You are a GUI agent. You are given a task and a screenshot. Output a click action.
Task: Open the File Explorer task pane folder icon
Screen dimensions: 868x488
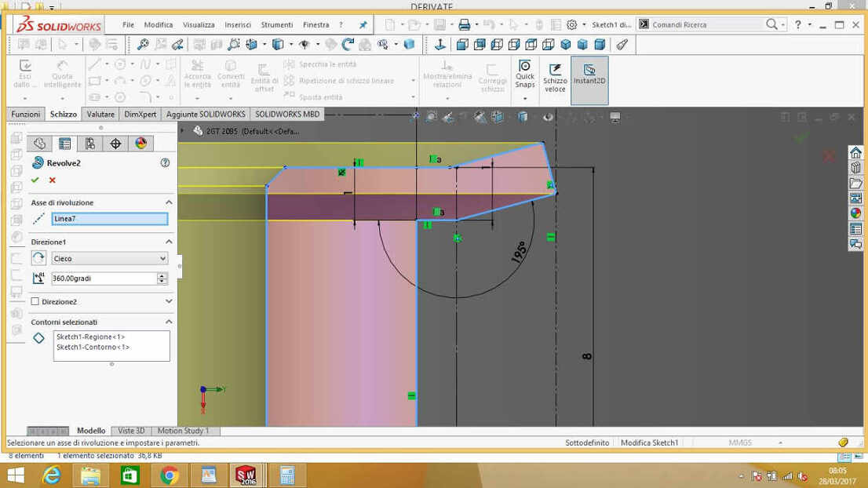pyautogui.click(x=855, y=183)
